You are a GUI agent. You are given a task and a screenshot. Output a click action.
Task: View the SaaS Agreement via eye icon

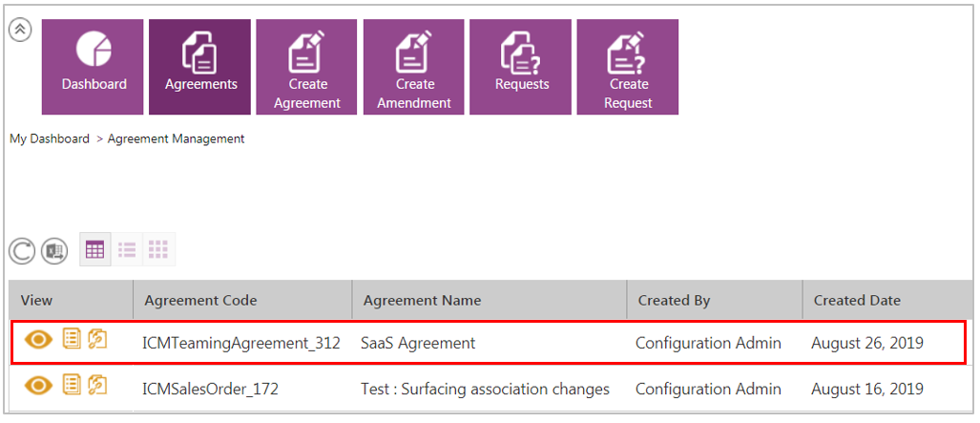pos(38,340)
